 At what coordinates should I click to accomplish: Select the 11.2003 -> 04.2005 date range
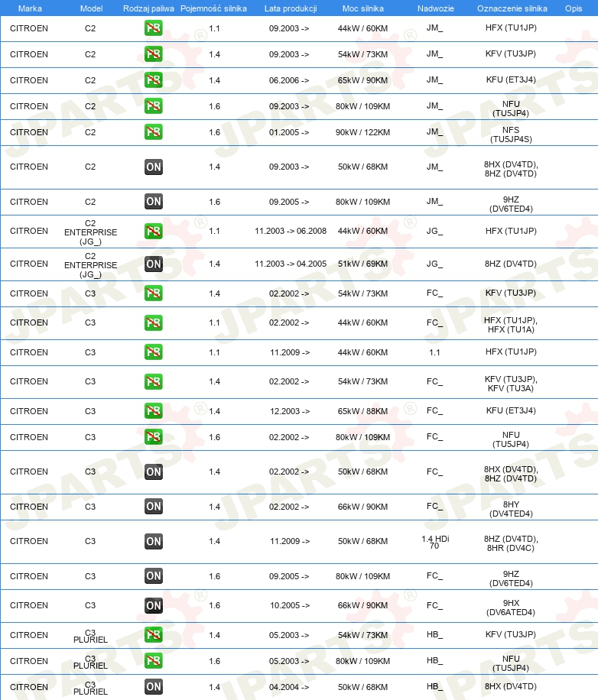click(x=291, y=264)
